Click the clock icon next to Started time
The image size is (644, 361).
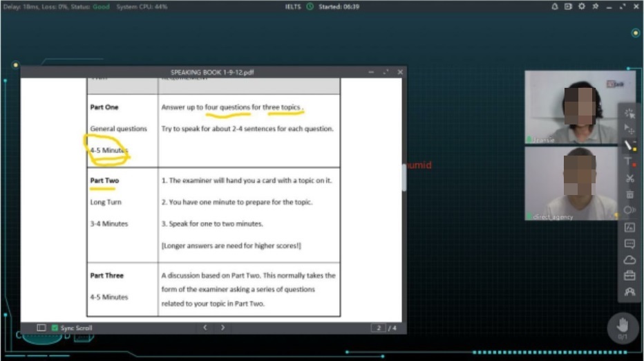coord(310,7)
